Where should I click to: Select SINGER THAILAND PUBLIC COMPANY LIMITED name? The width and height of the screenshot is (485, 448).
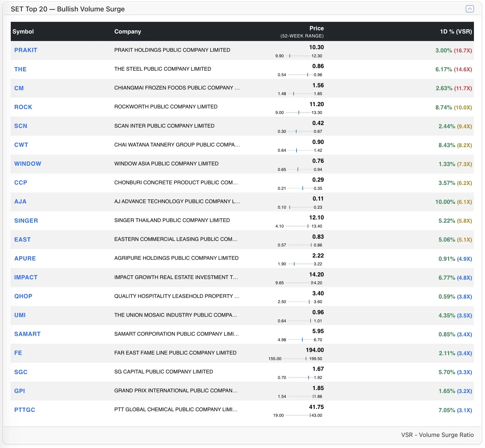[172, 220]
